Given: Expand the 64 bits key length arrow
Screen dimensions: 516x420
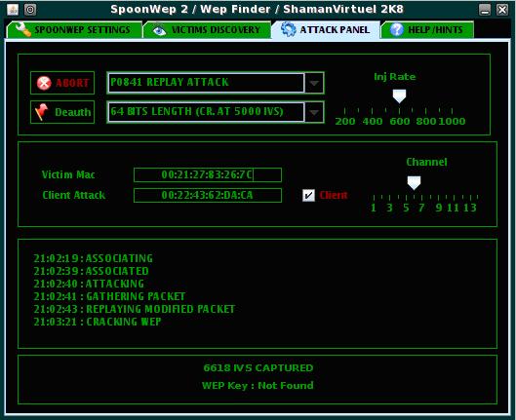Looking at the screenshot, I should pyautogui.click(x=314, y=112).
